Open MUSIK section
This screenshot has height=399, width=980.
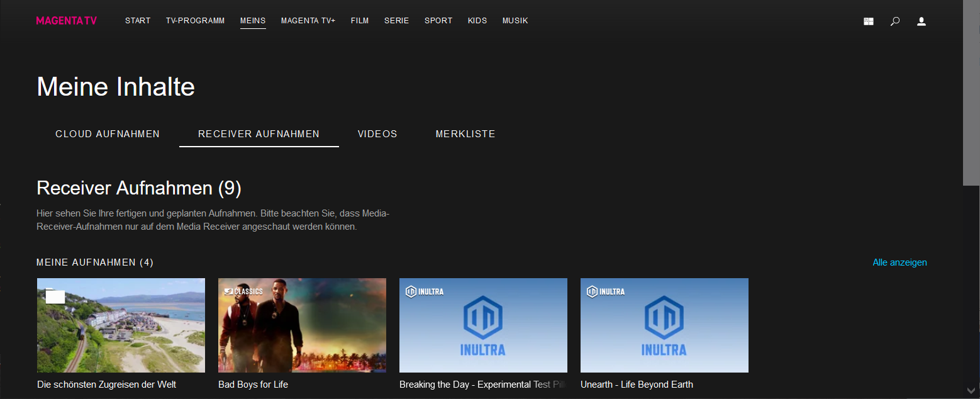point(515,21)
